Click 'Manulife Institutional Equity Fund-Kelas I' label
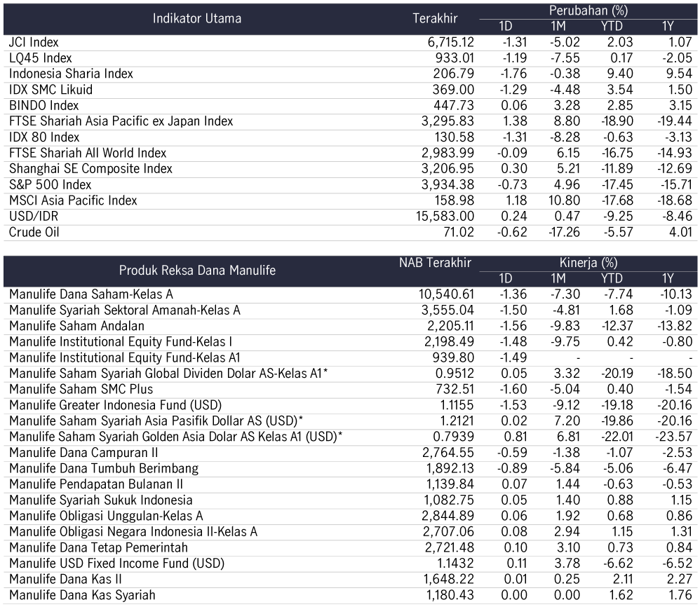 [x=121, y=341]
